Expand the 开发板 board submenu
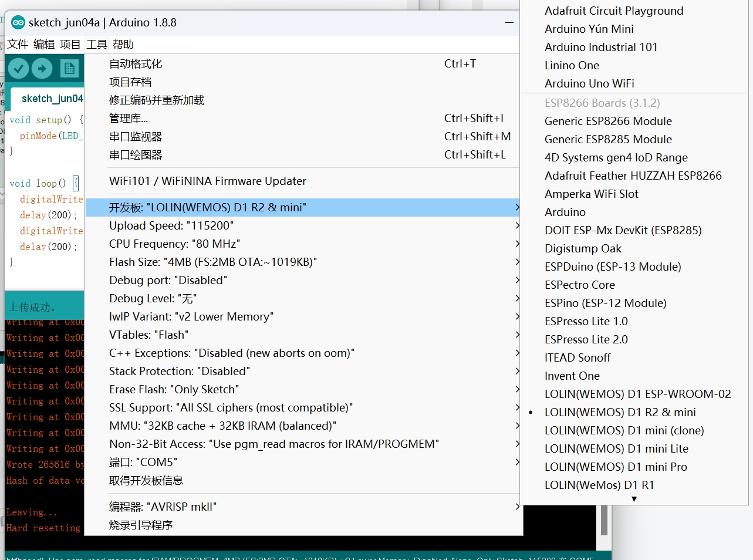Image resolution: width=753 pixels, height=560 pixels. (303, 207)
